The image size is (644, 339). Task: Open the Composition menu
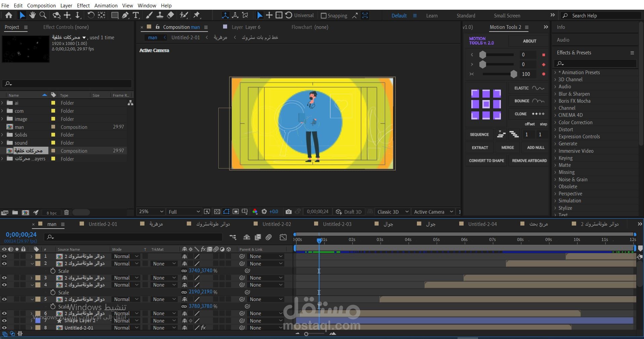pos(41,5)
